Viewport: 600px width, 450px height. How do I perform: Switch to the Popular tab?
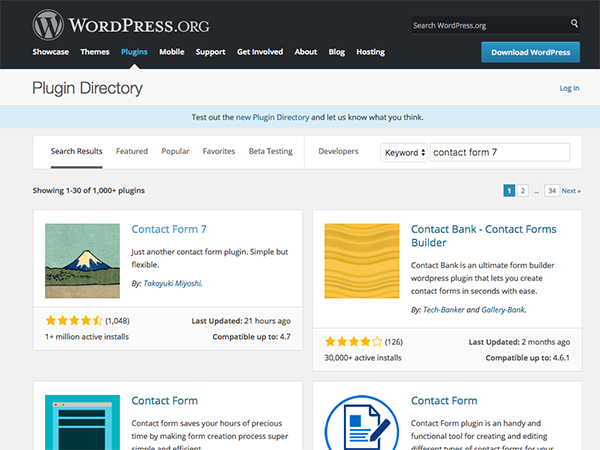coord(175,151)
